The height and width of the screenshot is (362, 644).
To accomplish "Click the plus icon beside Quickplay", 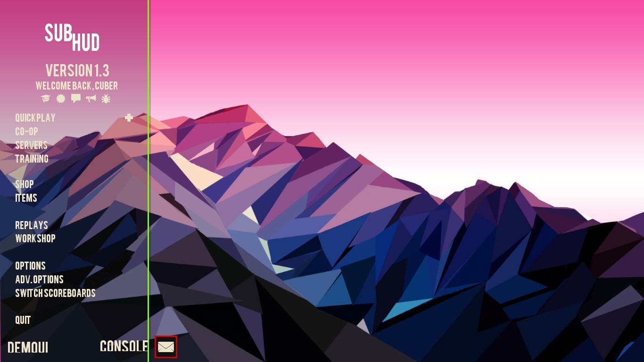I will (129, 118).
